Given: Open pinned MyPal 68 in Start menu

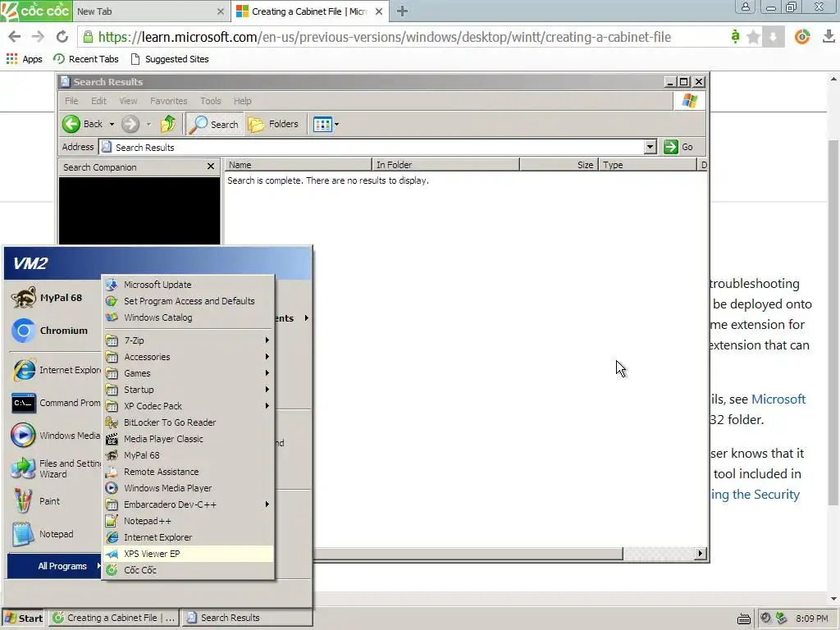Looking at the screenshot, I should coord(55,298).
